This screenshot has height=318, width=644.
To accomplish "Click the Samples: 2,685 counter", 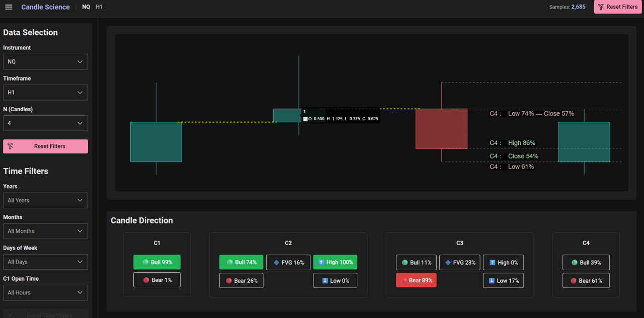I will (567, 7).
